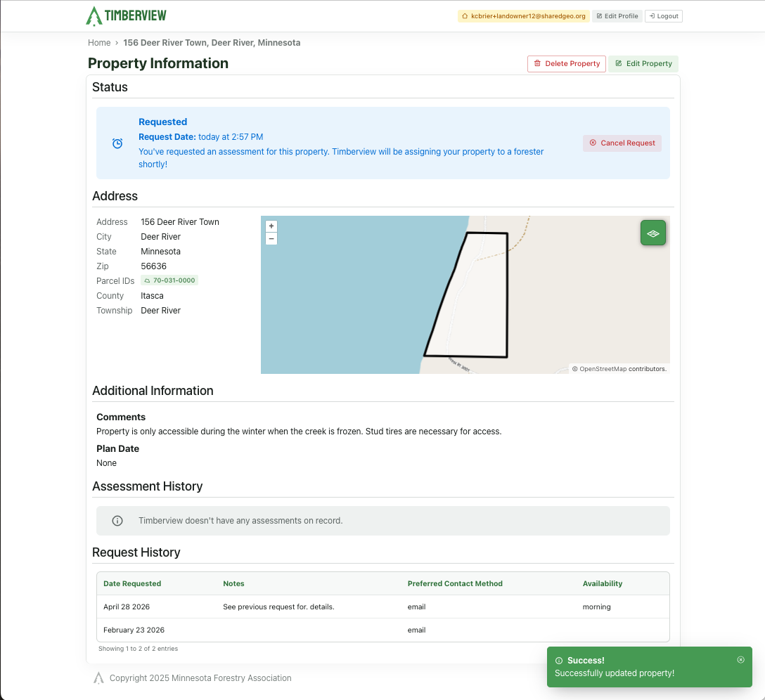Click the info icon in Assessment History
This screenshot has height=700, width=765.
[x=117, y=521]
